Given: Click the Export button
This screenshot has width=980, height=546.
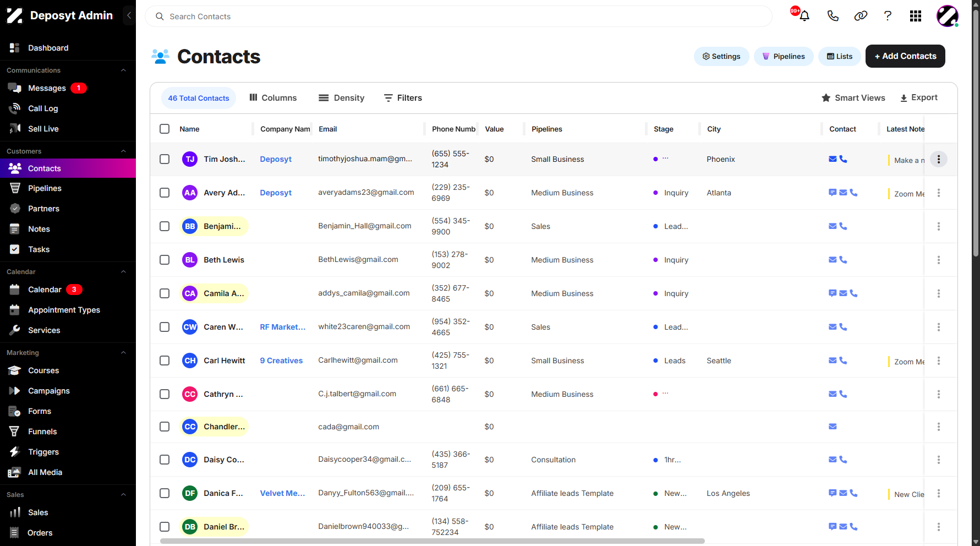Looking at the screenshot, I should pos(918,98).
